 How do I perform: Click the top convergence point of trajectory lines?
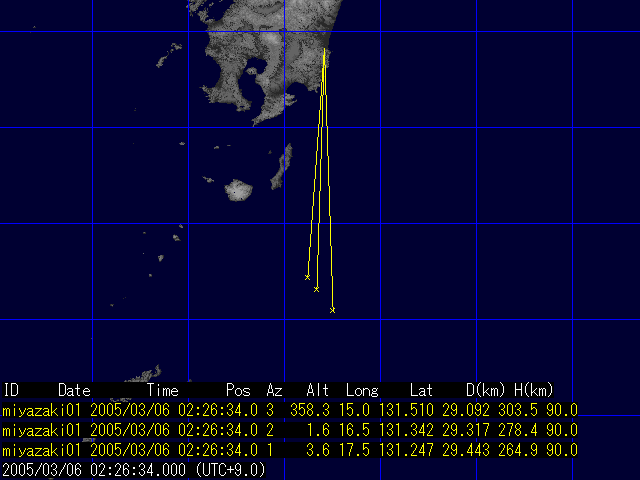326,50
